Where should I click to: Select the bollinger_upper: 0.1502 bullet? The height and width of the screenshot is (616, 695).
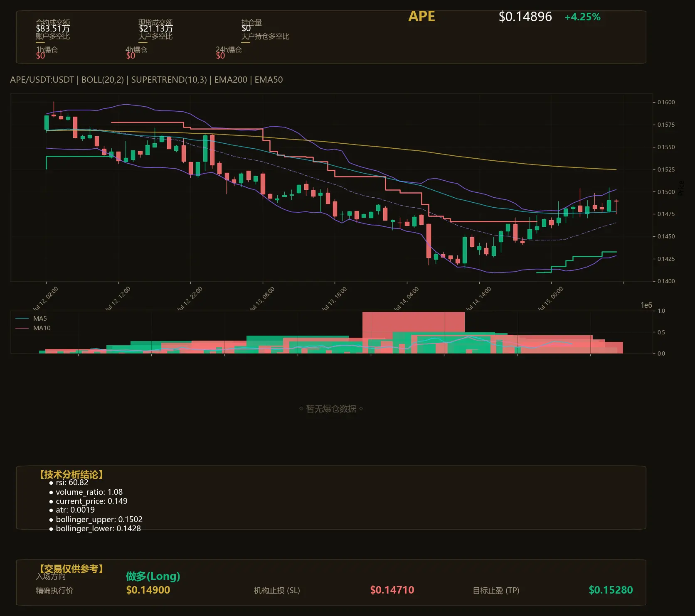(x=96, y=520)
